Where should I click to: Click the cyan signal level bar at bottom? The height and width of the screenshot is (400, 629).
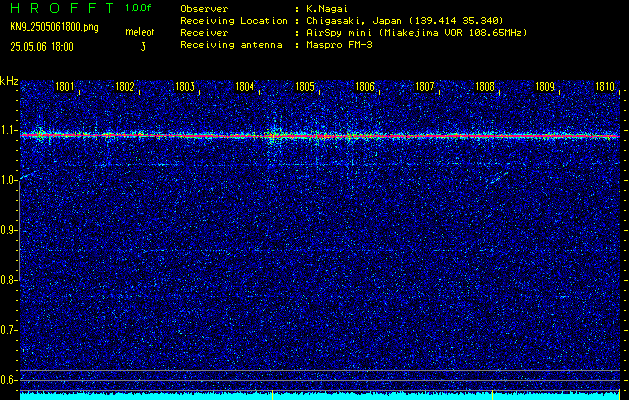[x=320, y=396]
